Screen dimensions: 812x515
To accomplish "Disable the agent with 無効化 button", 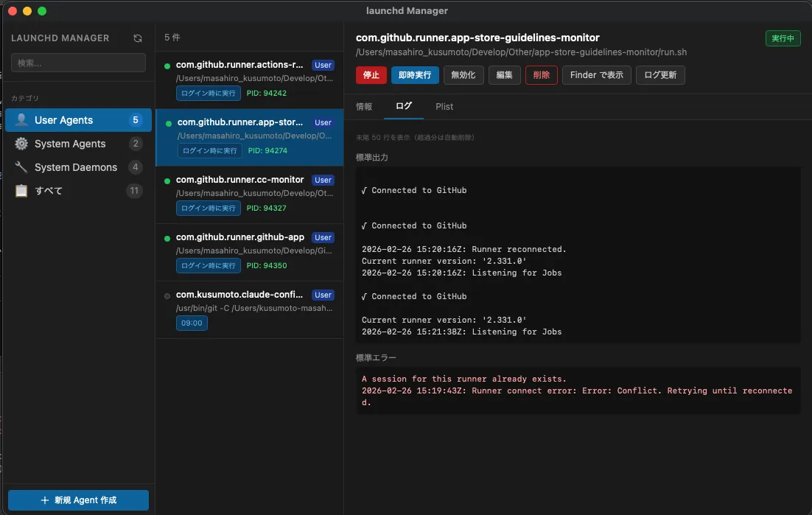I will click(463, 75).
